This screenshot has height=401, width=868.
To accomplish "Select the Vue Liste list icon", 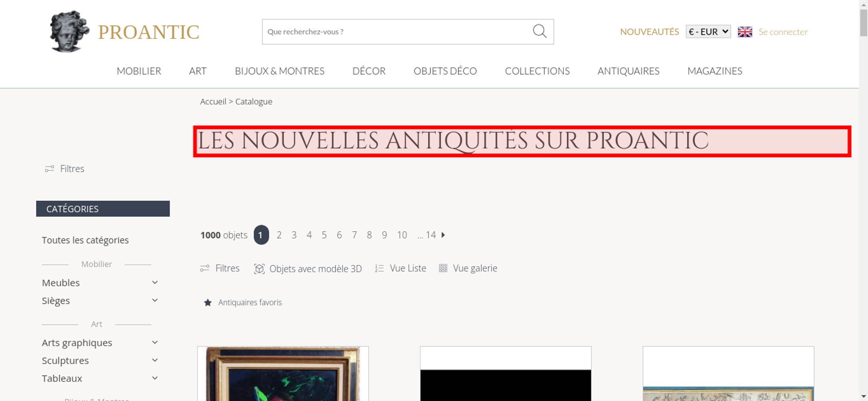I will (x=379, y=268).
